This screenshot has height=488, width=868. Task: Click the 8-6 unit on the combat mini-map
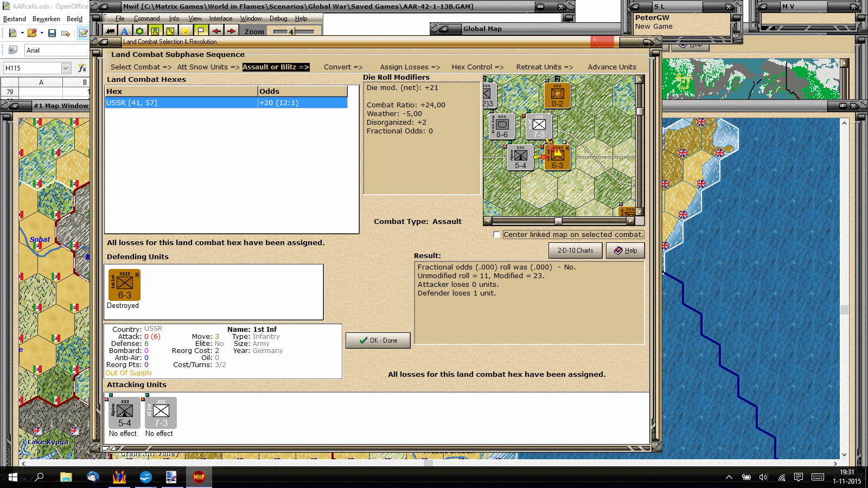click(502, 126)
